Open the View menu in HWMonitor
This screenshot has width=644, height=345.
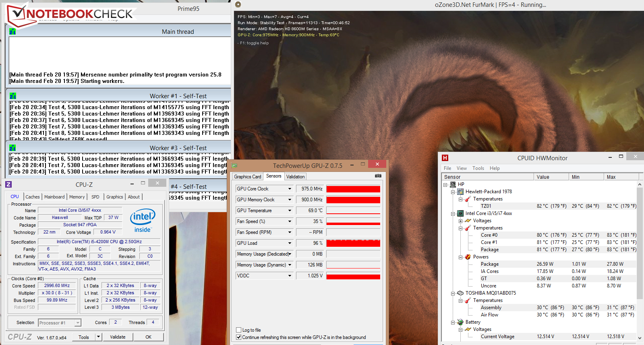coord(462,168)
